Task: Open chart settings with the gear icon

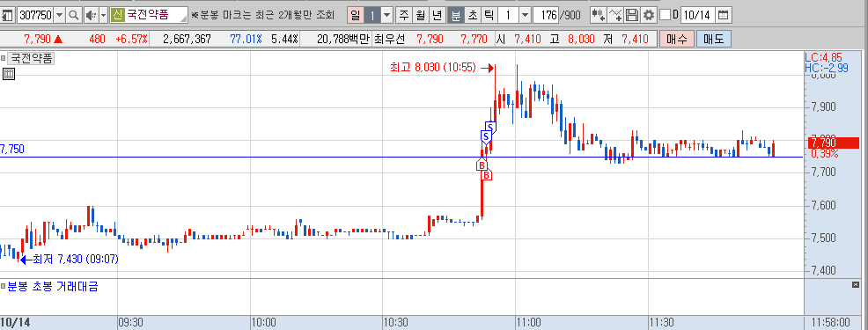Action: pos(648,15)
